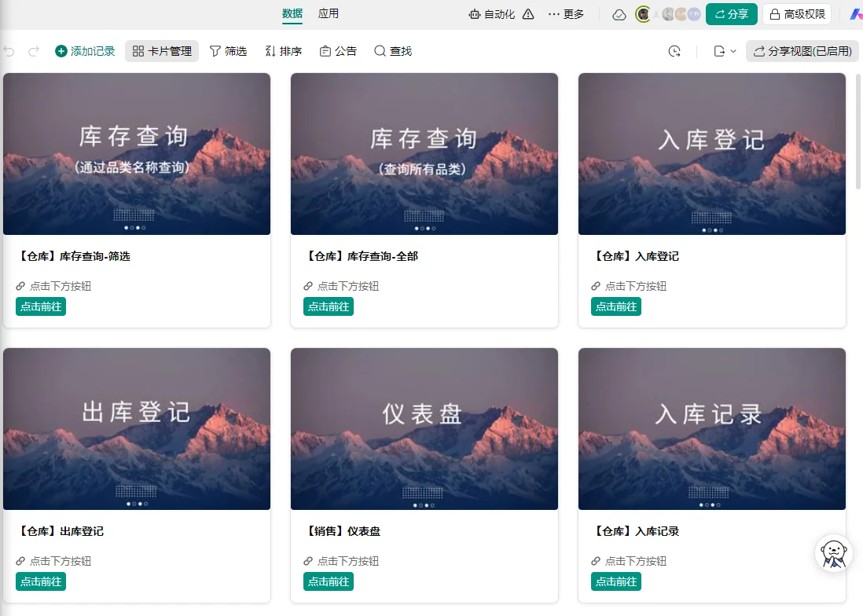The width and height of the screenshot is (863, 616).
Task: Open the 公告 announcement tool
Action: (338, 51)
